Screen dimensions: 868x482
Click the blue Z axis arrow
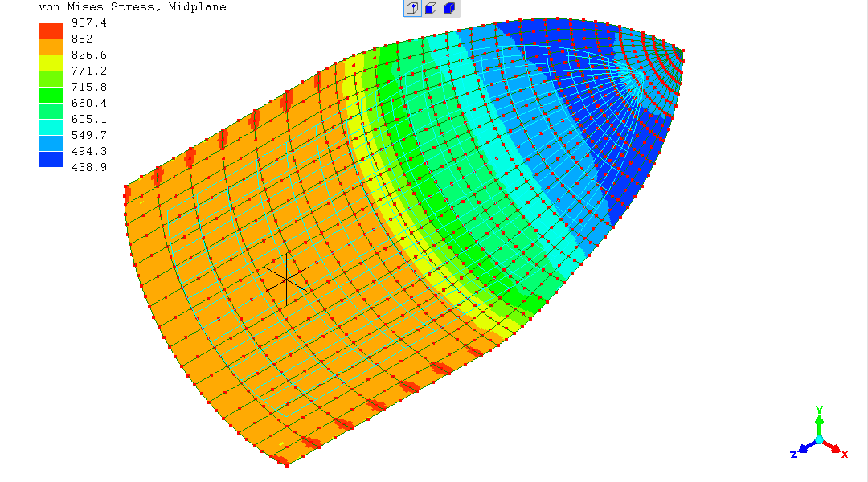(800, 451)
